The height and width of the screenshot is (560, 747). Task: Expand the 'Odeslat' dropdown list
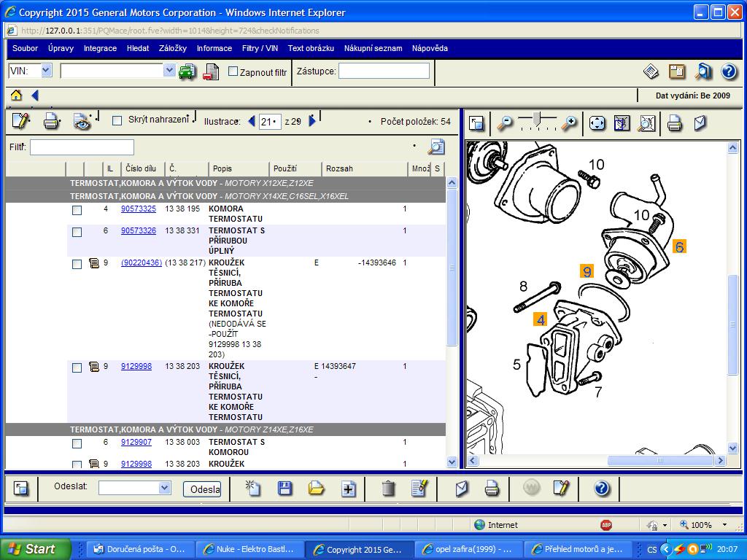click(x=164, y=488)
